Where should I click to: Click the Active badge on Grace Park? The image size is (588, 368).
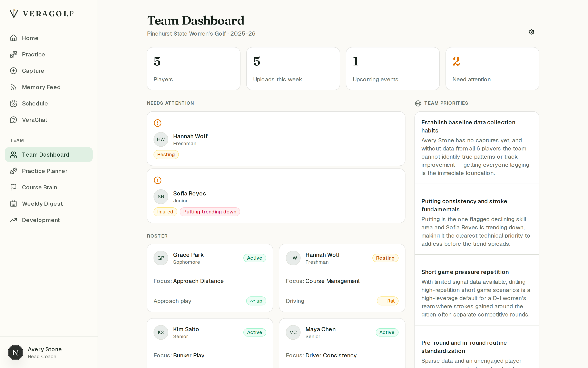(255, 258)
